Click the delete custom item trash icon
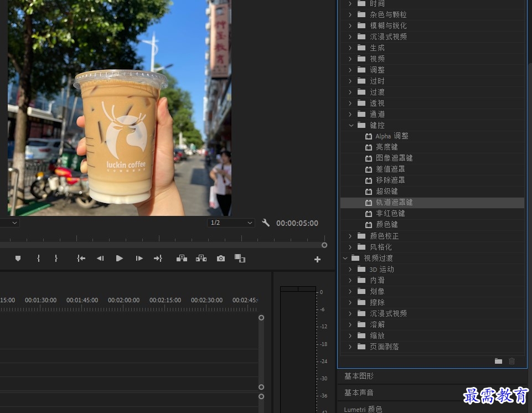This screenshot has height=413, width=532. 512,361
